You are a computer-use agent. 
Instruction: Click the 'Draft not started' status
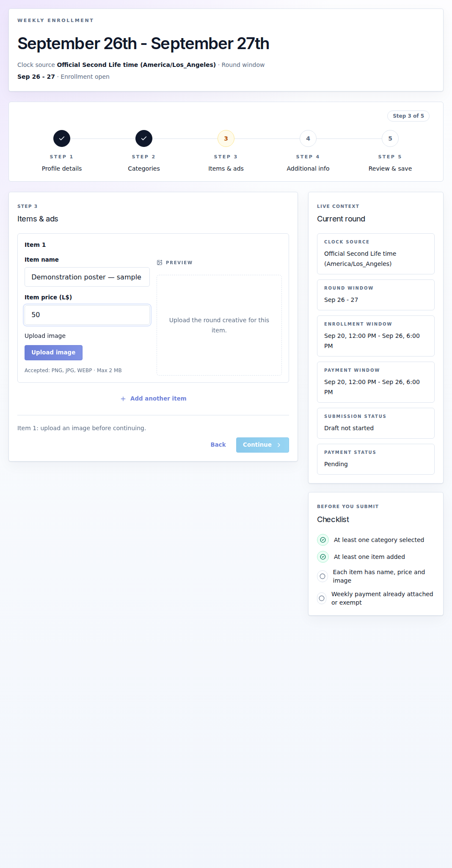[349, 428]
